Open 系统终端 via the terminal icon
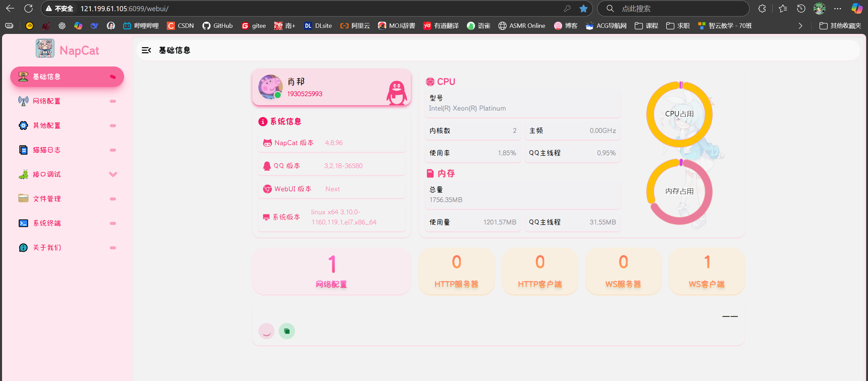 click(23, 223)
